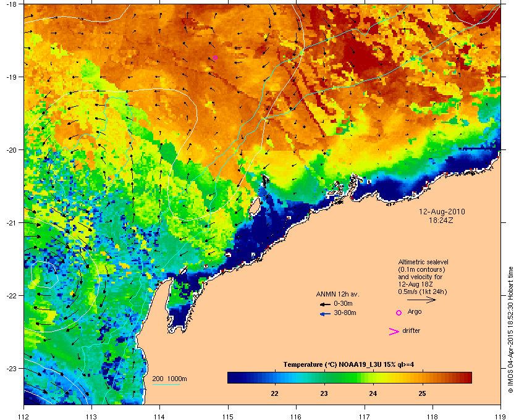Click the blue 30-80m arrow in the legend
This screenshot has width=519, height=420.
[x=325, y=314]
